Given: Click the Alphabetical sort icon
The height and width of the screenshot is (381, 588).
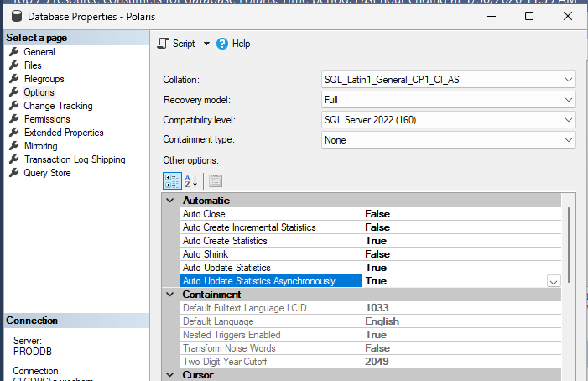Looking at the screenshot, I should click(191, 181).
